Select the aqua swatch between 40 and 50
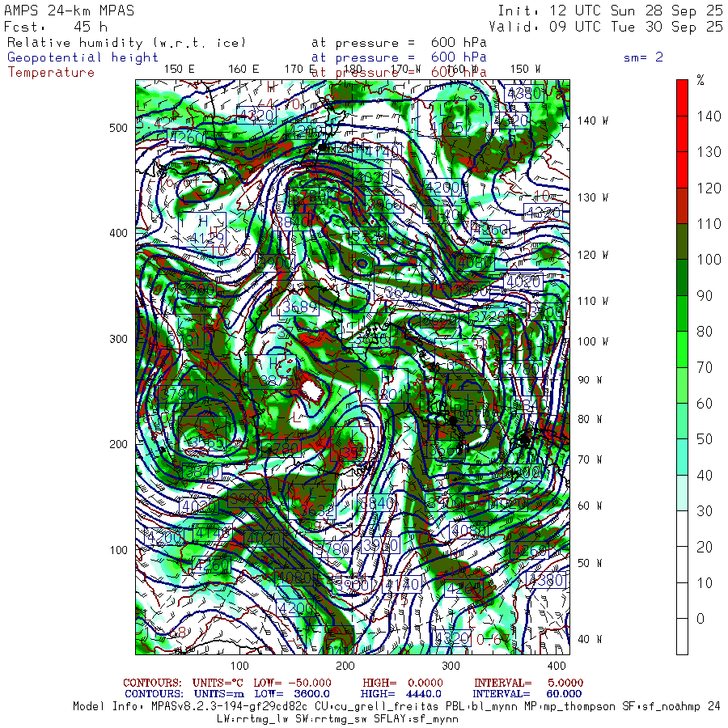The width and height of the screenshot is (728, 728). (x=682, y=457)
